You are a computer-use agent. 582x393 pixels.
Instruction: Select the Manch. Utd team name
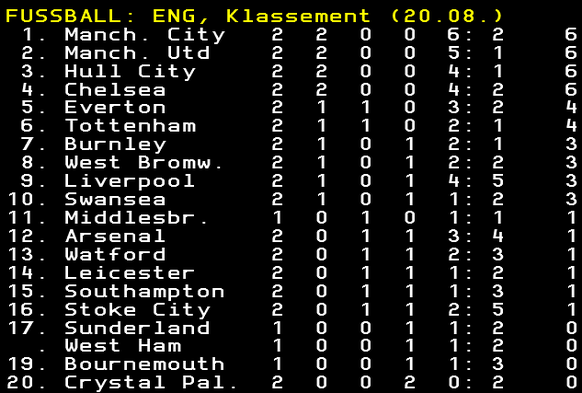coord(137,53)
